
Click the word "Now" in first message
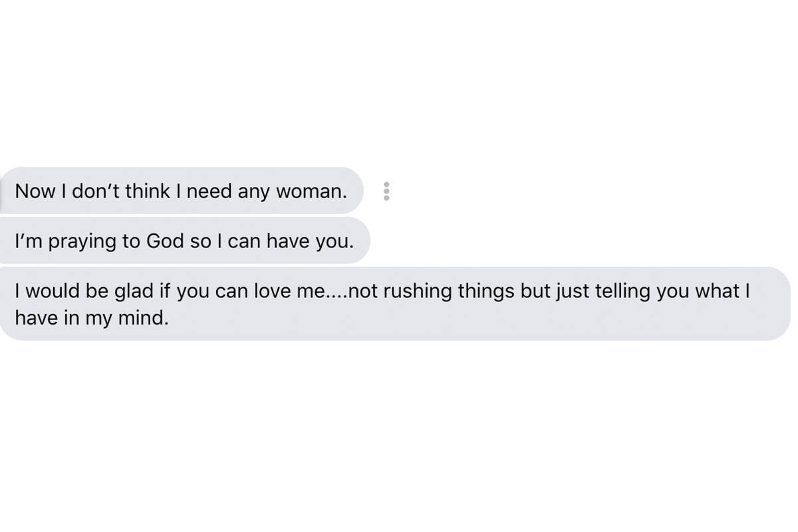tap(35, 192)
